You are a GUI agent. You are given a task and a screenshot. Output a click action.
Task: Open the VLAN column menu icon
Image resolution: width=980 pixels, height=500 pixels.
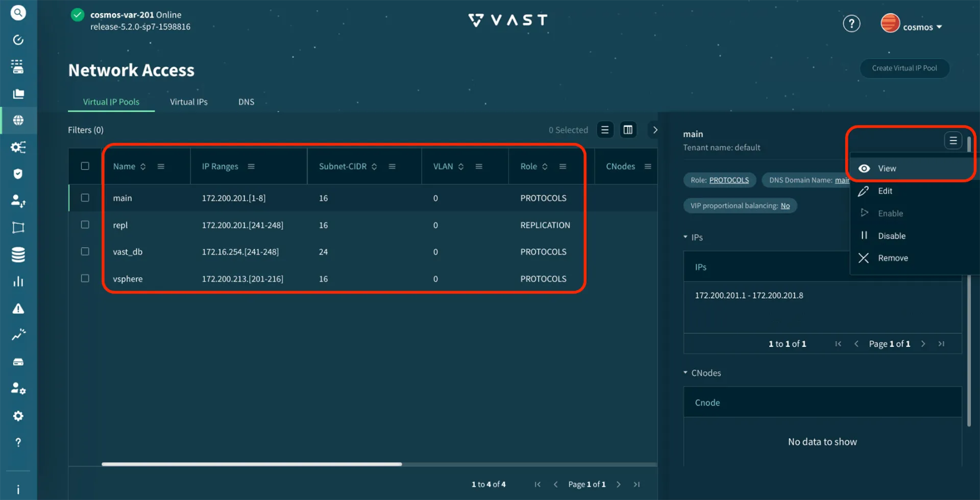479,166
